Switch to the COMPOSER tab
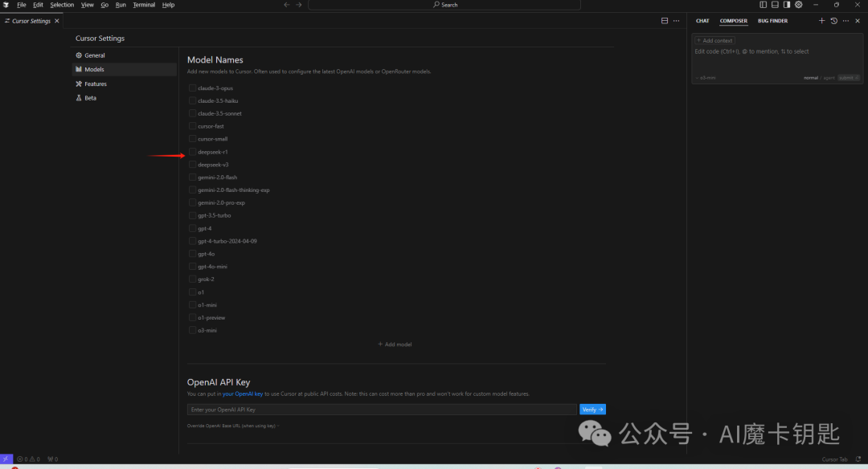 point(734,21)
